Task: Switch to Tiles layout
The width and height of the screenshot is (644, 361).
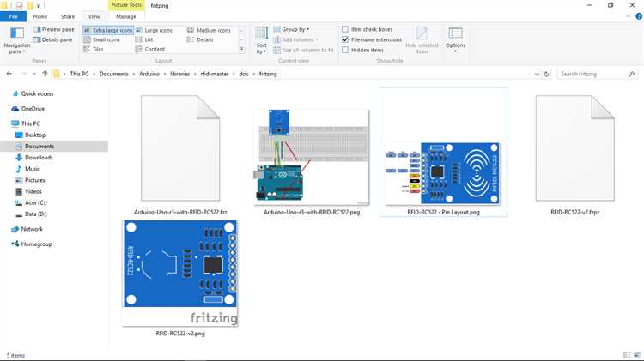Action: click(94, 49)
